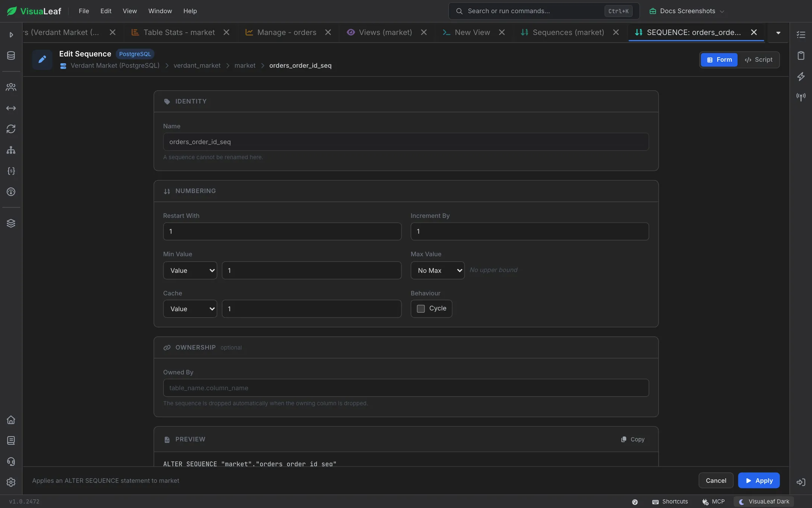Toggle the Cycle checkbox
This screenshot has height=508, width=812.
tap(421, 309)
